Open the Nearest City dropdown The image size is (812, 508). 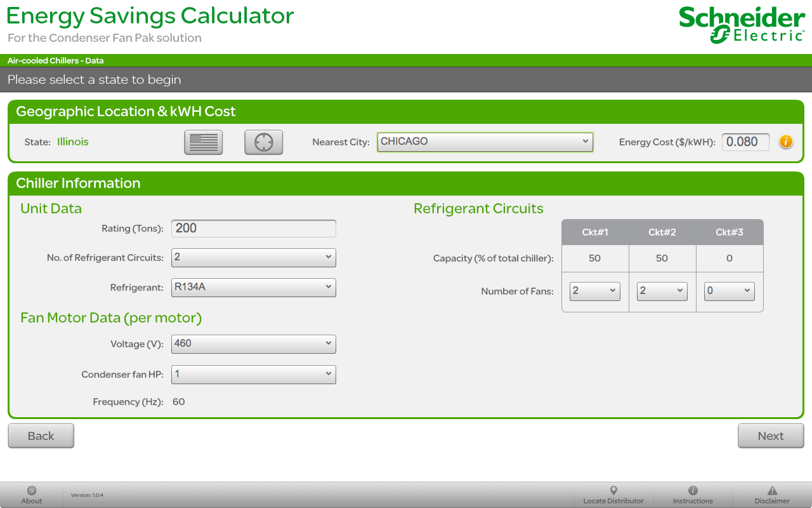click(485, 142)
